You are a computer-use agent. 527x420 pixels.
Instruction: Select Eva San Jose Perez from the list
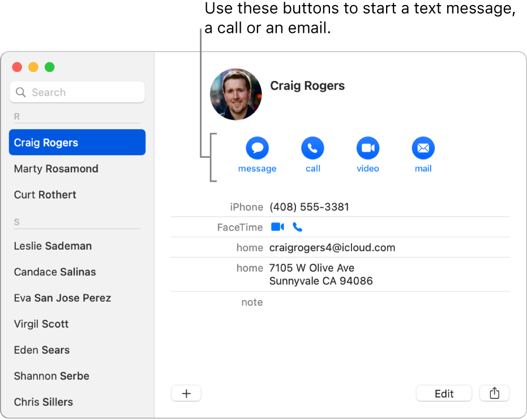point(62,298)
